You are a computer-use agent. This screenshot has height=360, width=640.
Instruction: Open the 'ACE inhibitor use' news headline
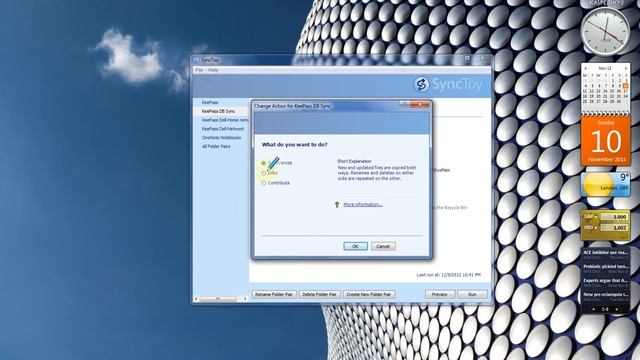(x=605, y=253)
